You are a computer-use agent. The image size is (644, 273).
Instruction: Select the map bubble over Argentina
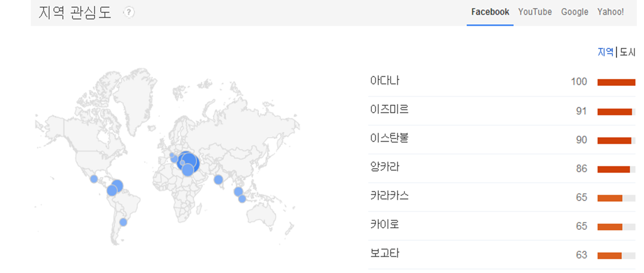coord(123,222)
